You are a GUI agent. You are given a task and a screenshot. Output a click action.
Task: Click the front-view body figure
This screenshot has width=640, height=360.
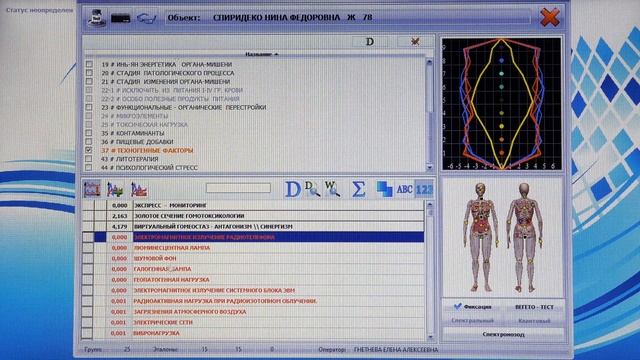[x=481, y=237]
